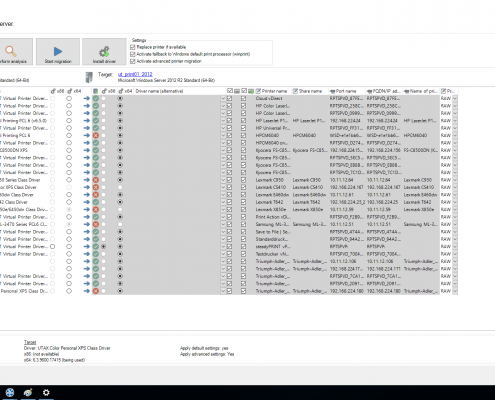Sort by Driver name (alternative) column header
The image size is (495, 400).
(x=159, y=91)
